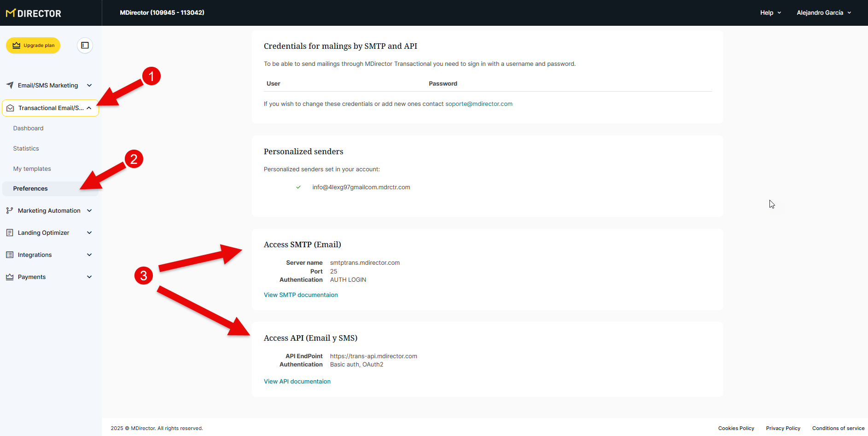This screenshot has width=868, height=436.
Task: Go to the Statistics section
Action: coord(26,149)
